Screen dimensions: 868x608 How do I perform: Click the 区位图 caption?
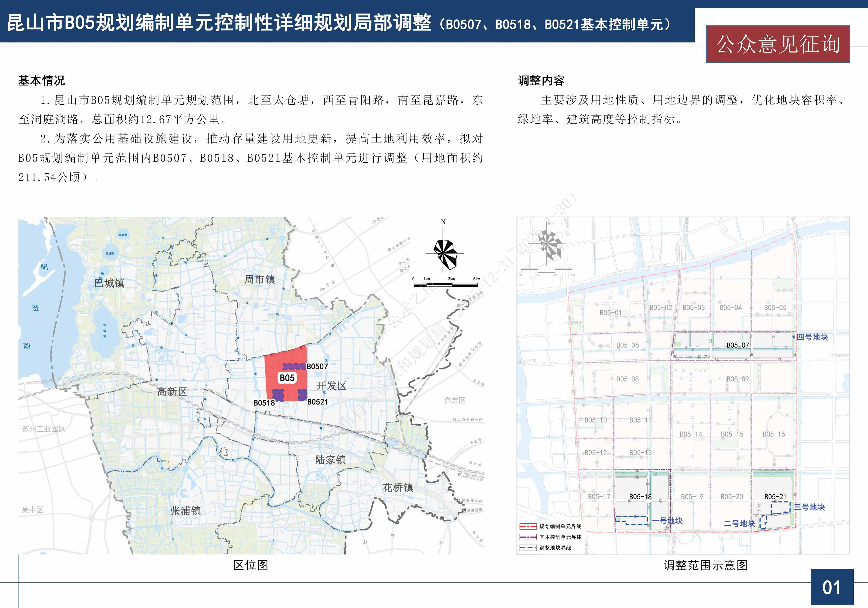click(251, 565)
